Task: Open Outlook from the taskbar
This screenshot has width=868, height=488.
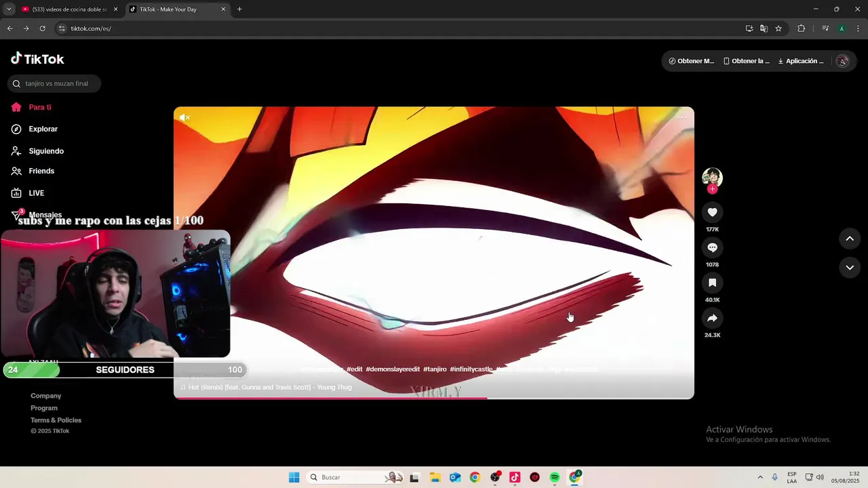Action: (x=455, y=477)
